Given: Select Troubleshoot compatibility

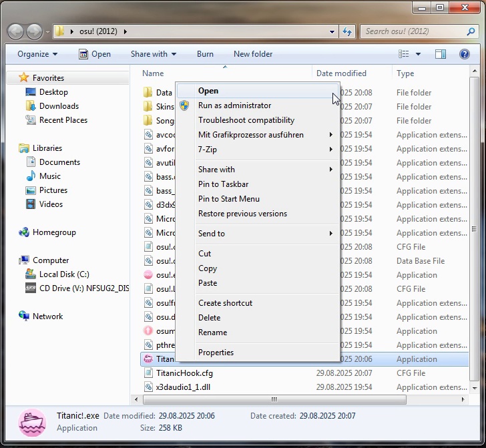Looking at the screenshot, I should click(258, 120).
